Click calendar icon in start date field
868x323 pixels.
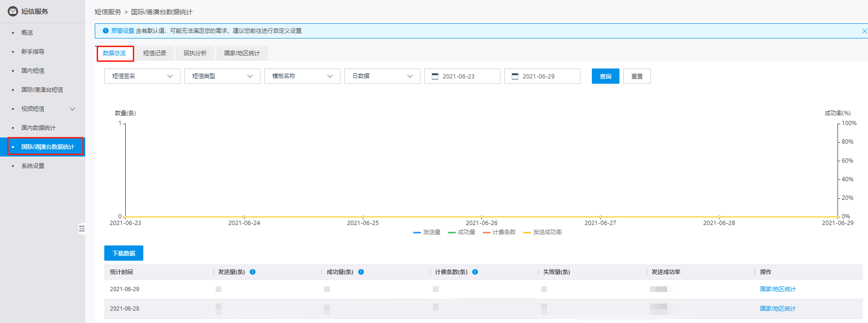tap(435, 76)
